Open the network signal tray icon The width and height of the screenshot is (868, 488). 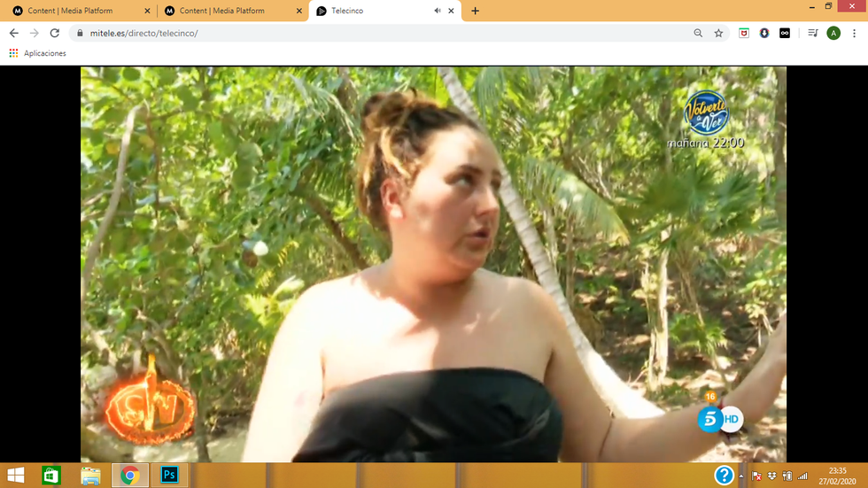coord(802,476)
